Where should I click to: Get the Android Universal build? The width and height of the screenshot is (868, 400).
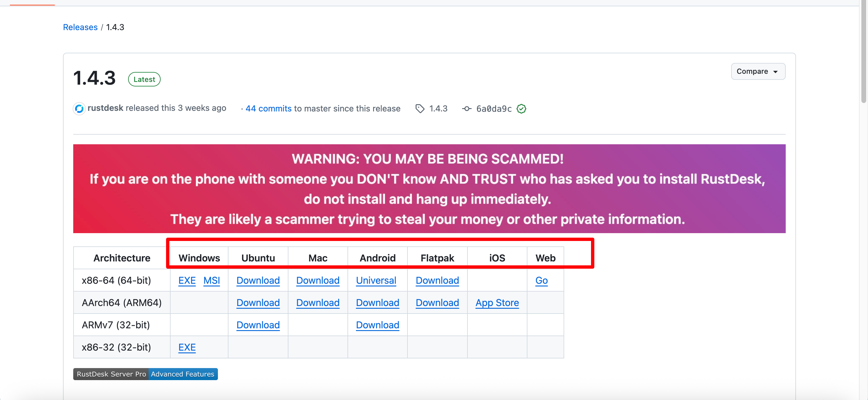coord(376,280)
